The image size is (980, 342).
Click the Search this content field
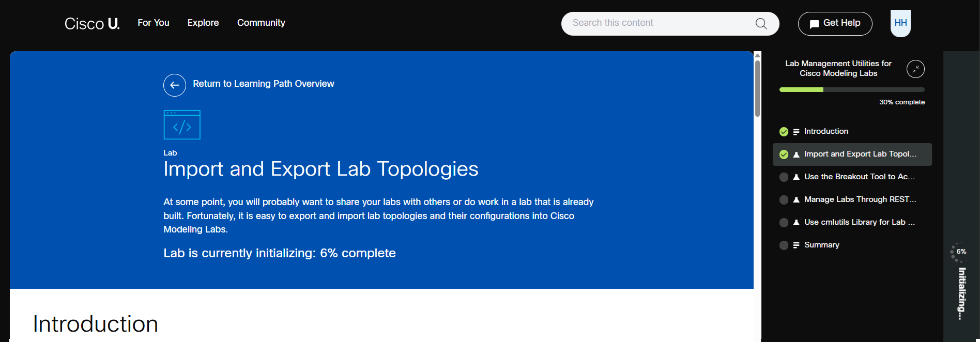pyautogui.click(x=670, y=24)
